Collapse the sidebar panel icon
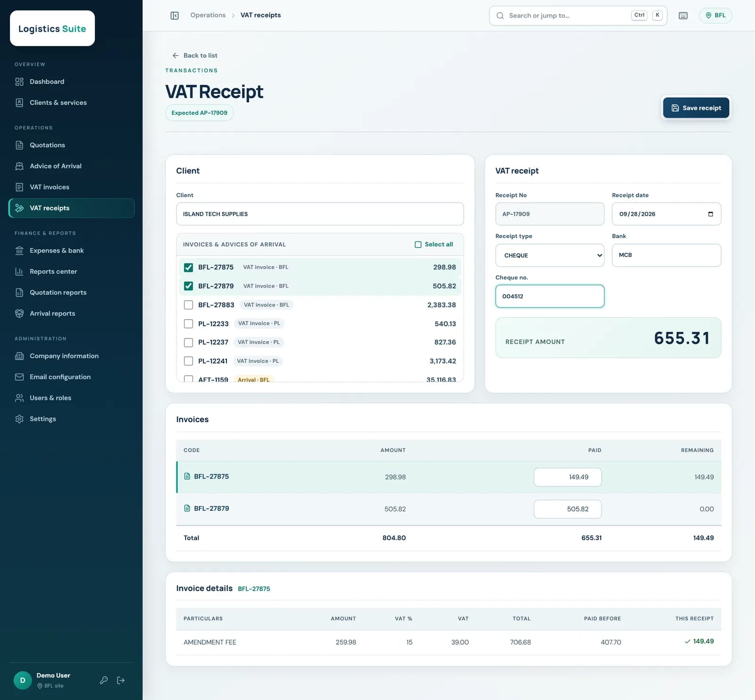The image size is (755, 700). (x=175, y=16)
